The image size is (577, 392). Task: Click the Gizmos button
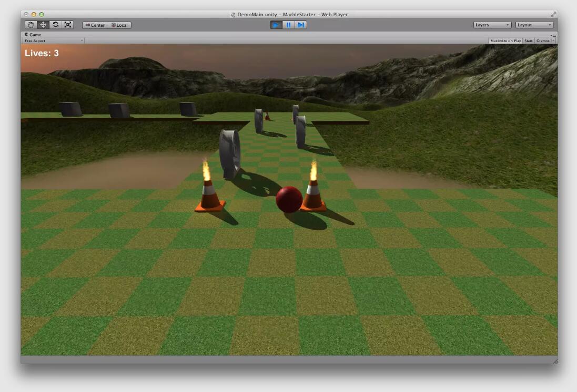pyautogui.click(x=542, y=40)
